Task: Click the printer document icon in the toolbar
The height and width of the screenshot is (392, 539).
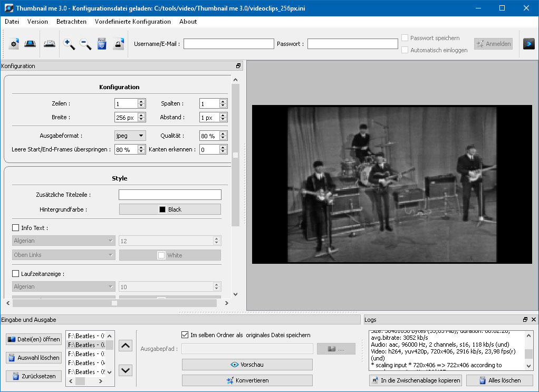Action: tap(118, 44)
